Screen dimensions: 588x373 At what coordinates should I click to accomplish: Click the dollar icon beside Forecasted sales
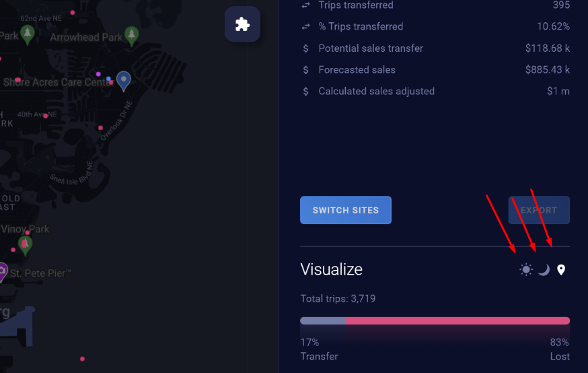(x=305, y=70)
